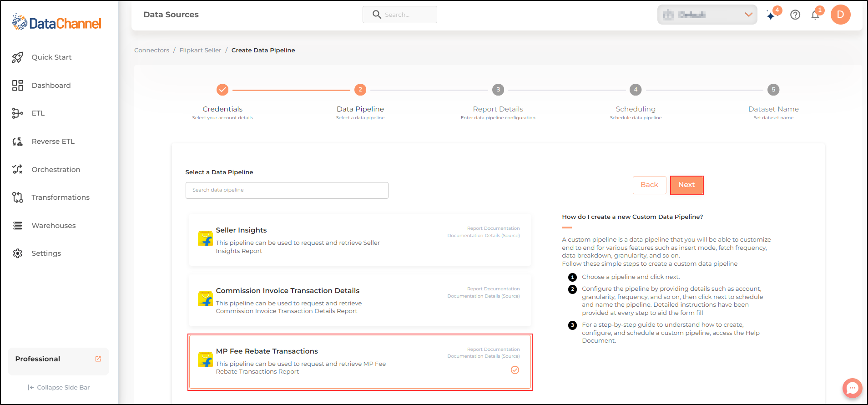Open the help question mark icon
Image resolution: width=868 pixels, height=405 pixels.
point(795,15)
